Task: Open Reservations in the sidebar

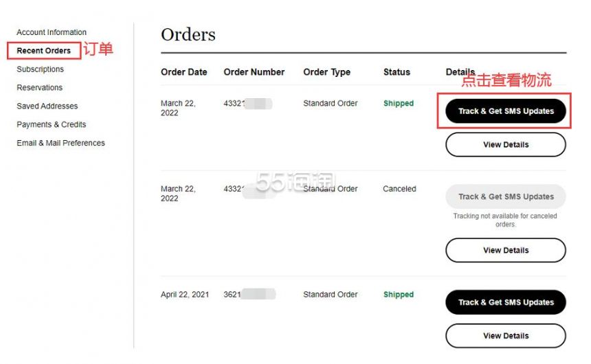Action: click(x=40, y=87)
